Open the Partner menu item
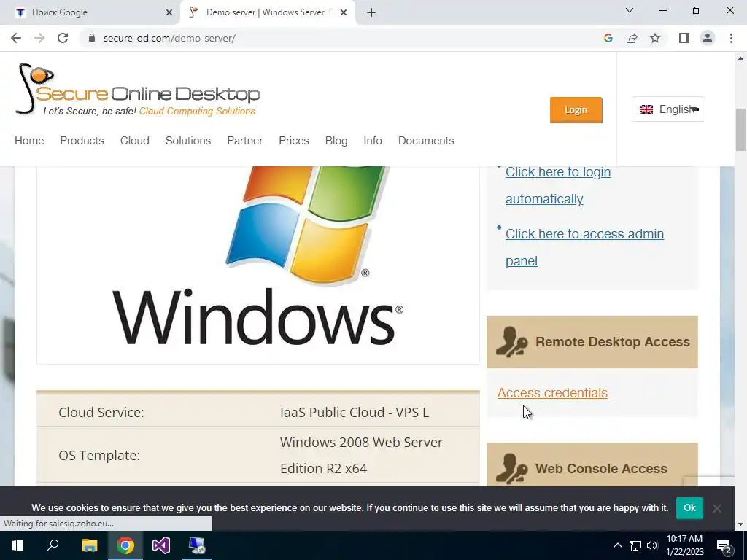747x560 pixels. 245,141
